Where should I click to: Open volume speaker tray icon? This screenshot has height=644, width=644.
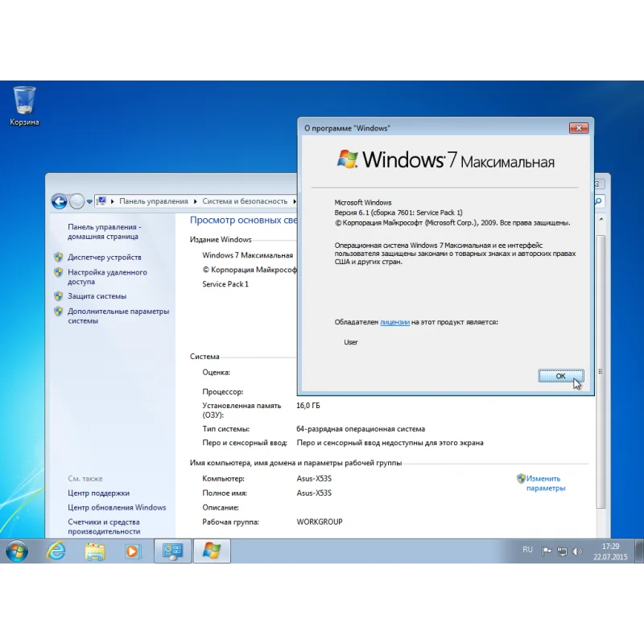pos(577,551)
